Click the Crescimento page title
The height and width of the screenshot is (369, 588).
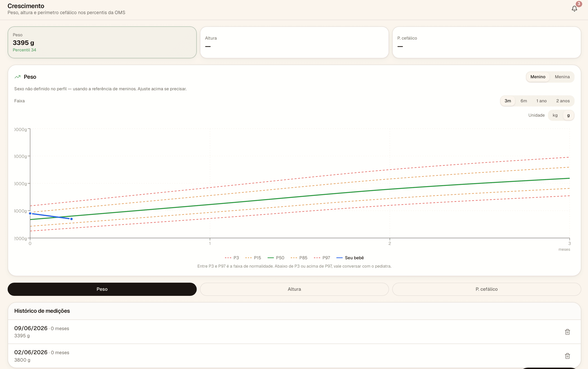point(26,6)
